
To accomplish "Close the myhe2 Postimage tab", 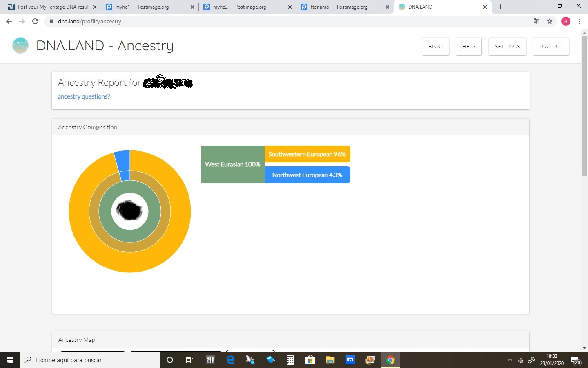I will [290, 7].
